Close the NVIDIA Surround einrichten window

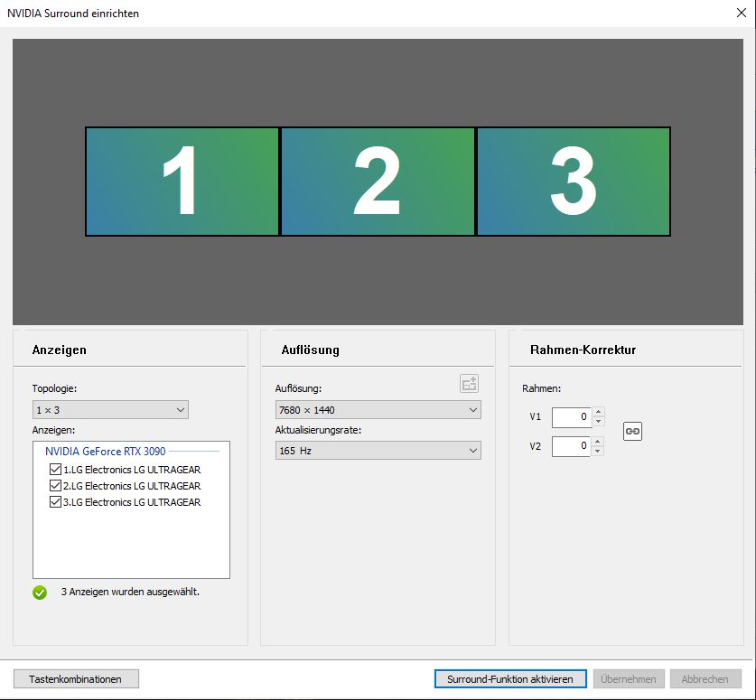[742, 13]
